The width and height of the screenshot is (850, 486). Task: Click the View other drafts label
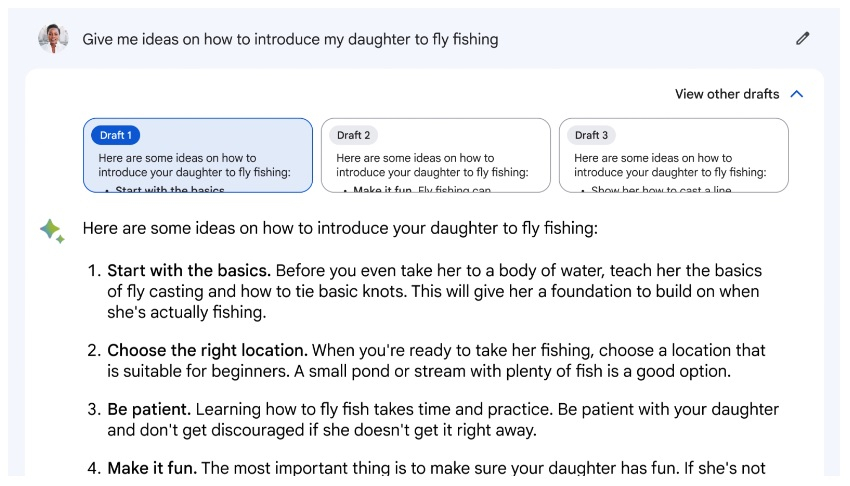(727, 94)
